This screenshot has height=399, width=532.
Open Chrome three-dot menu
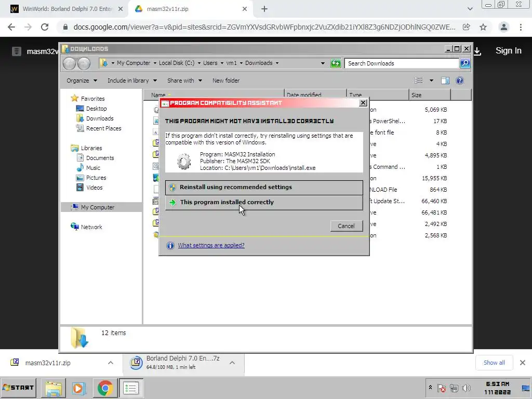pyautogui.click(x=521, y=27)
